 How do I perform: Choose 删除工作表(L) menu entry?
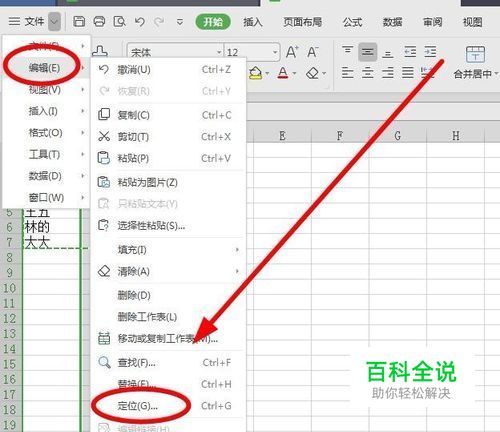[168, 317]
